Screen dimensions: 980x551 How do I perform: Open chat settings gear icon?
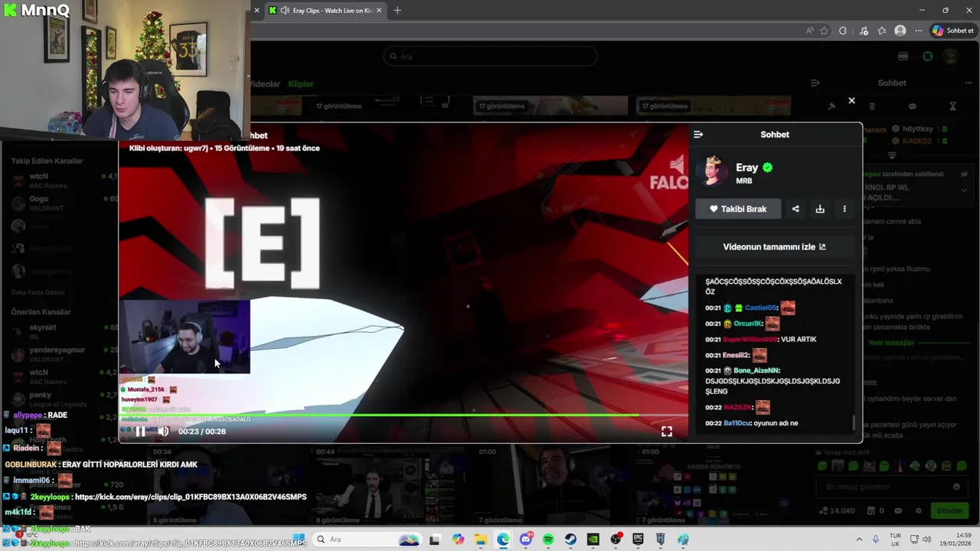coord(919,510)
